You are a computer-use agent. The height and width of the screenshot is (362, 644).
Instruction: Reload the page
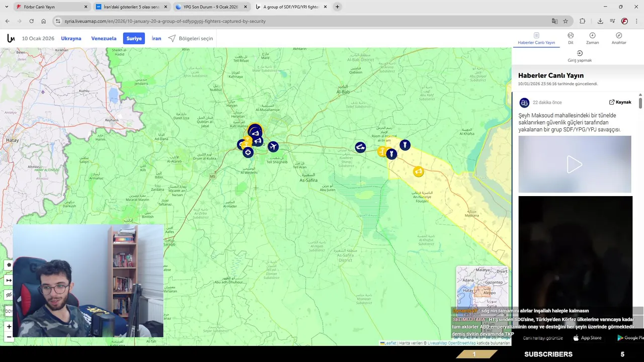coord(31,21)
